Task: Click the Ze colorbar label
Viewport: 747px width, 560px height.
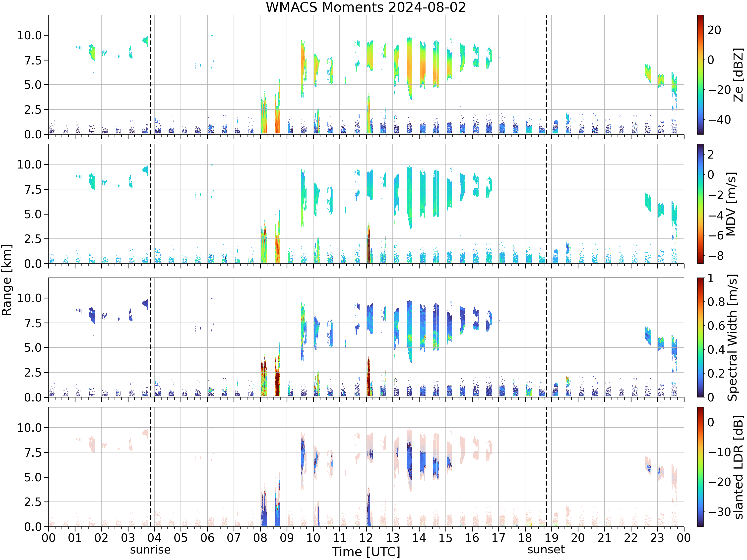Action: pos(739,75)
